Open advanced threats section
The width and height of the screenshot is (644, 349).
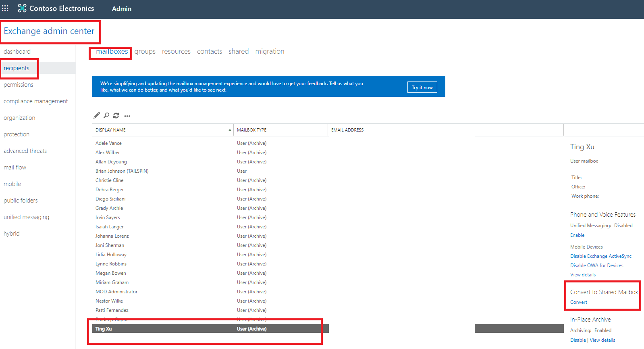(x=25, y=151)
